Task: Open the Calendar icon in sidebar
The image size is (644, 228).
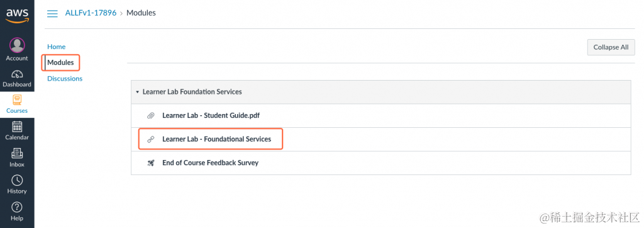Action: point(17,127)
